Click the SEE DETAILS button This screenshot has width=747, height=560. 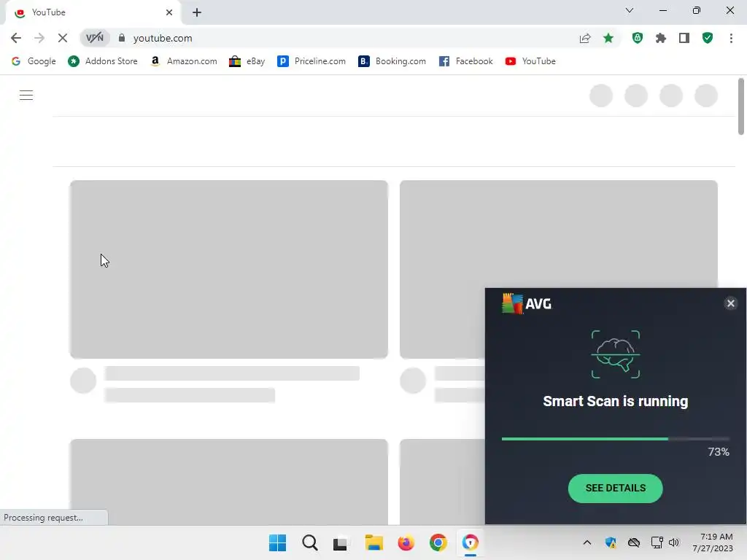(x=615, y=488)
